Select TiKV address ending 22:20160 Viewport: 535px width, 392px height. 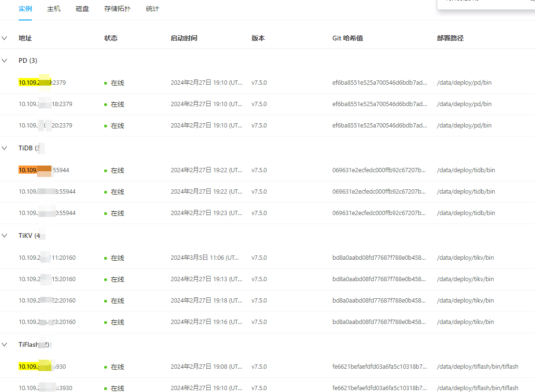[47, 301]
